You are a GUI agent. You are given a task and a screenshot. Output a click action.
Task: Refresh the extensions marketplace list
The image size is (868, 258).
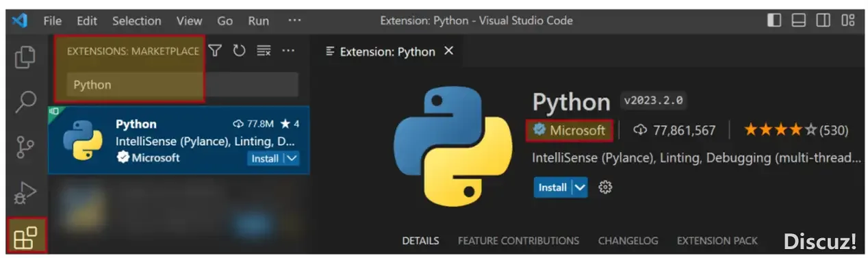[x=239, y=51]
